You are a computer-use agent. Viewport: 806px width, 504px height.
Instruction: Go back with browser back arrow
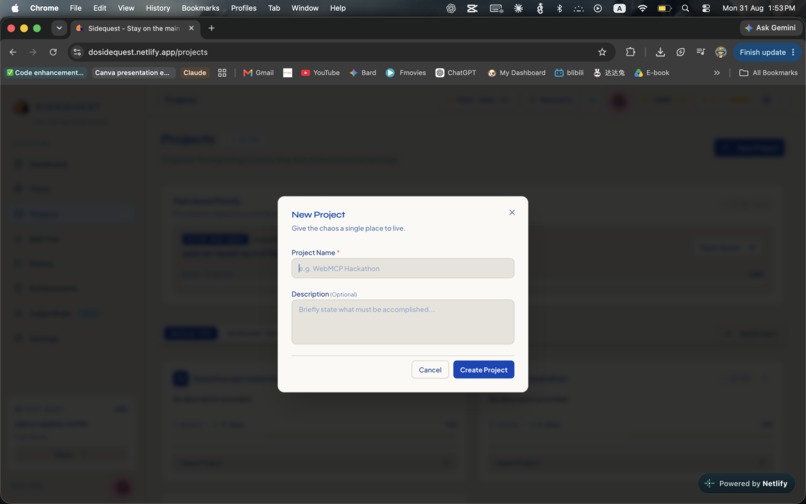pyautogui.click(x=13, y=52)
